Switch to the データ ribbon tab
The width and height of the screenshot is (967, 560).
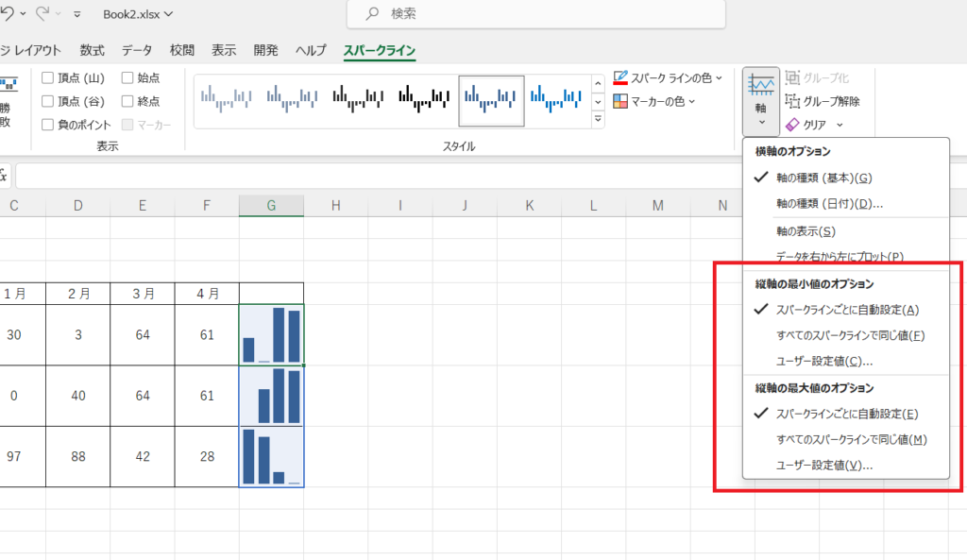[136, 50]
